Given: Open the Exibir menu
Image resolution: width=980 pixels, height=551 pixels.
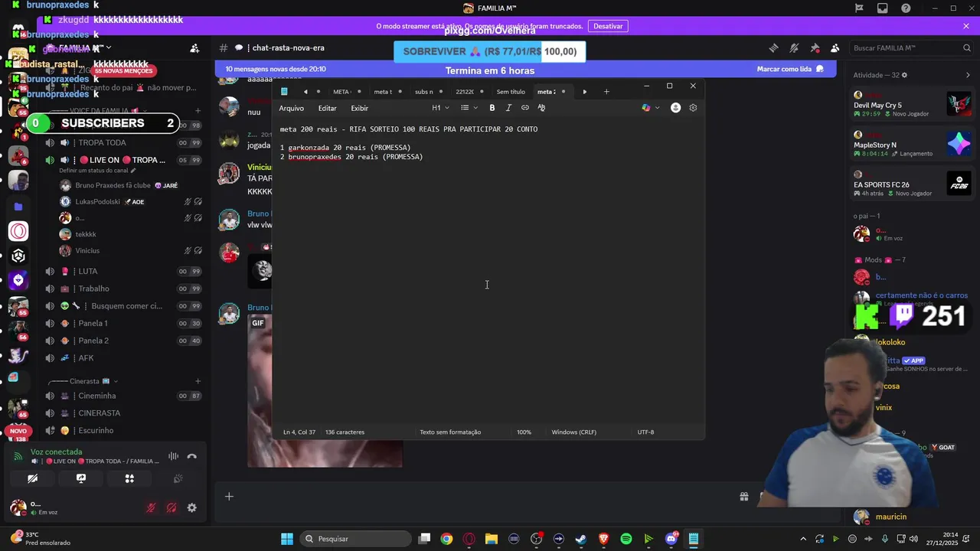Looking at the screenshot, I should 359,108.
